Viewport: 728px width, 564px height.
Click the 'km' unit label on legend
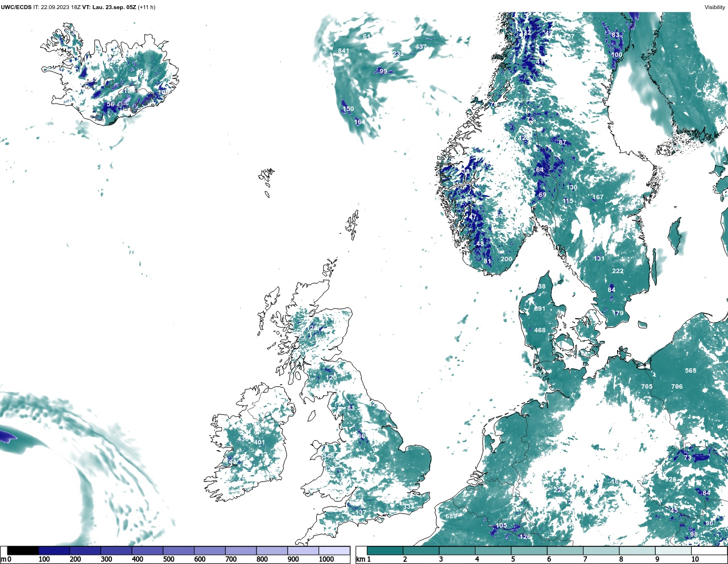[x=360, y=559]
